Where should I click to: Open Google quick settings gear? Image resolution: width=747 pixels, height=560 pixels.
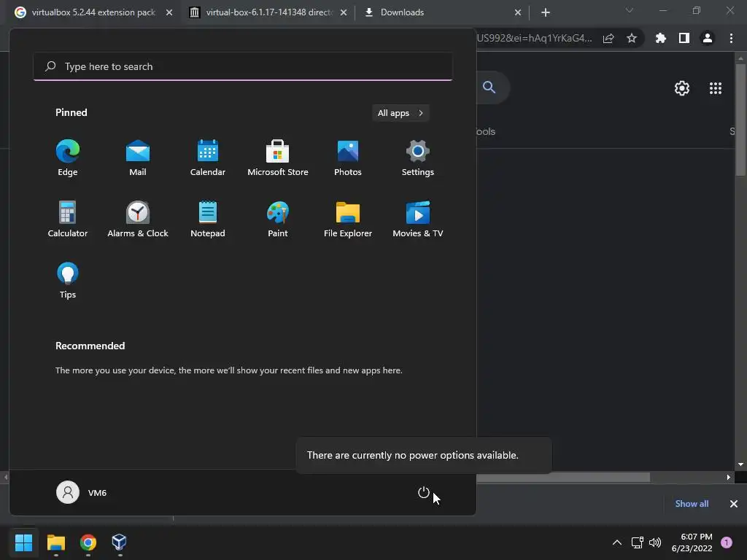click(682, 88)
